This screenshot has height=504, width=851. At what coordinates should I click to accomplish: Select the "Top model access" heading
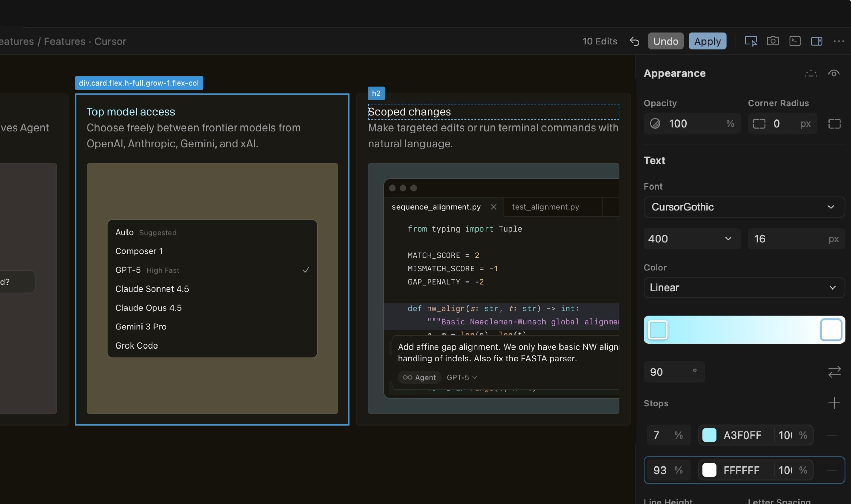(x=131, y=112)
